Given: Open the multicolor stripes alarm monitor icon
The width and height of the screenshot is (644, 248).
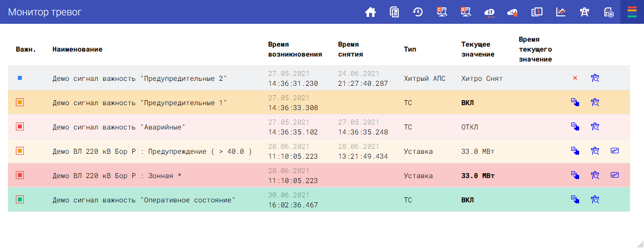Looking at the screenshot, I should click(x=632, y=12).
